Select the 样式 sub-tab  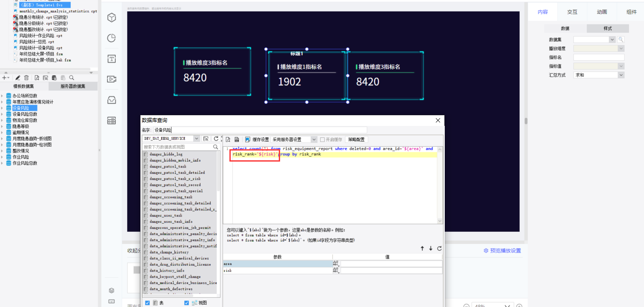click(x=608, y=28)
